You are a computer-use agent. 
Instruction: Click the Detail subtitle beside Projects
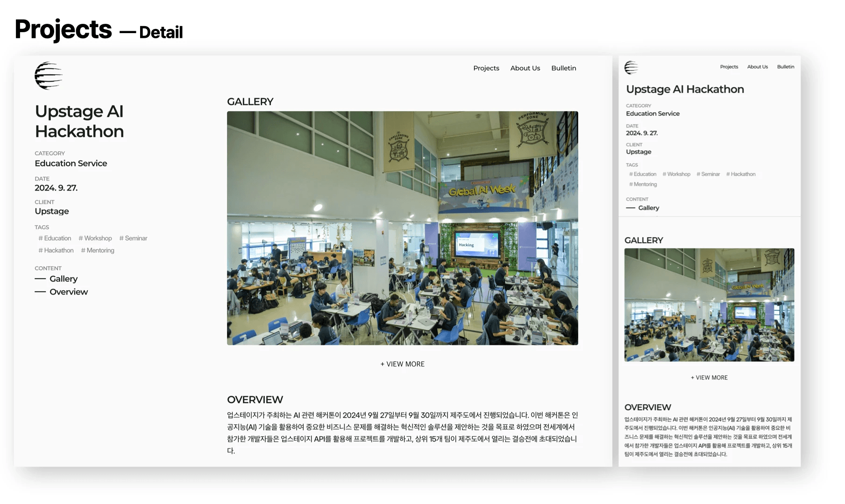(x=161, y=32)
